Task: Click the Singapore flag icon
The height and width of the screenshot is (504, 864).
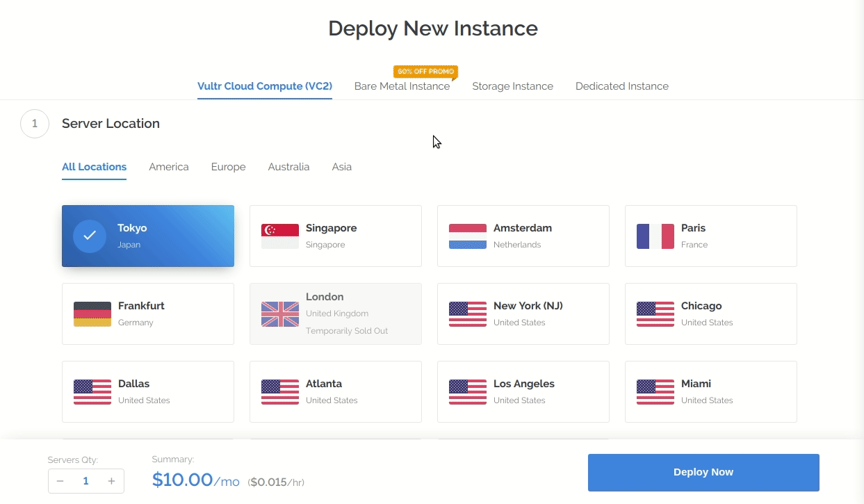Action: (280, 236)
